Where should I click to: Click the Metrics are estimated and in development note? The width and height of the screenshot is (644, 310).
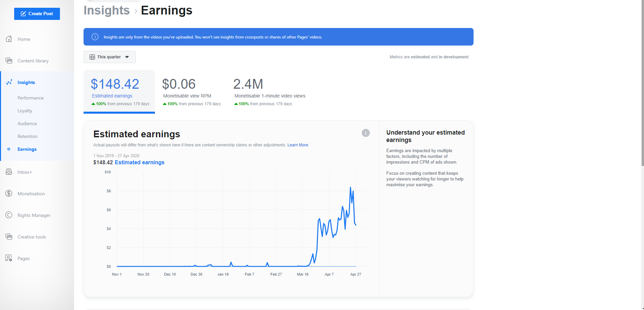click(429, 57)
